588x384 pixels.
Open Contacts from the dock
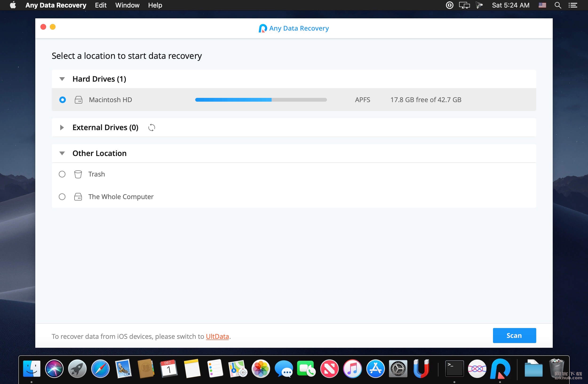(x=146, y=369)
